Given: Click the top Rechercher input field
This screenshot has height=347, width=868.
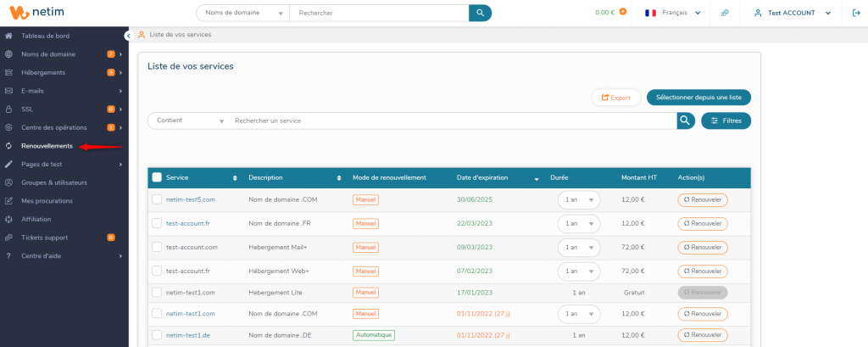Looking at the screenshot, I should click(x=379, y=13).
